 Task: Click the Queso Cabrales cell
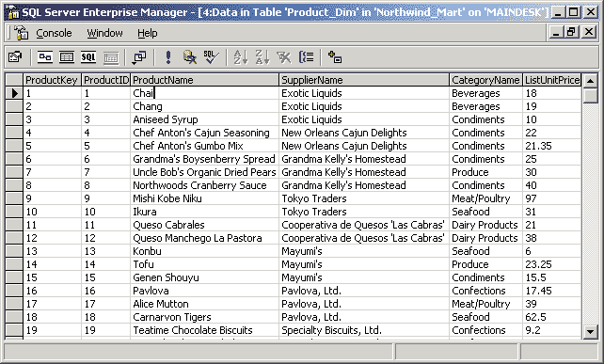(204, 225)
